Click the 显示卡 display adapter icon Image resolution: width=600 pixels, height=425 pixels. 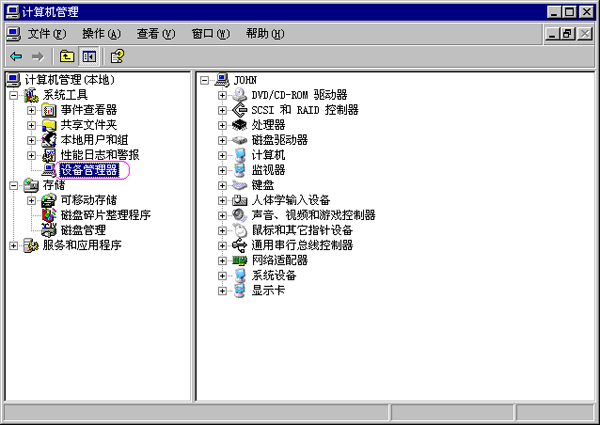tap(240, 290)
